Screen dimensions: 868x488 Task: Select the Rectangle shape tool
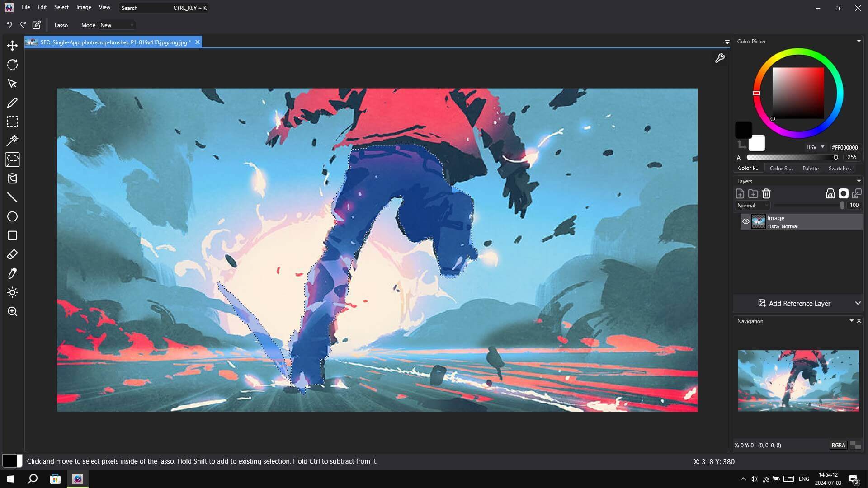[x=12, y=235]
